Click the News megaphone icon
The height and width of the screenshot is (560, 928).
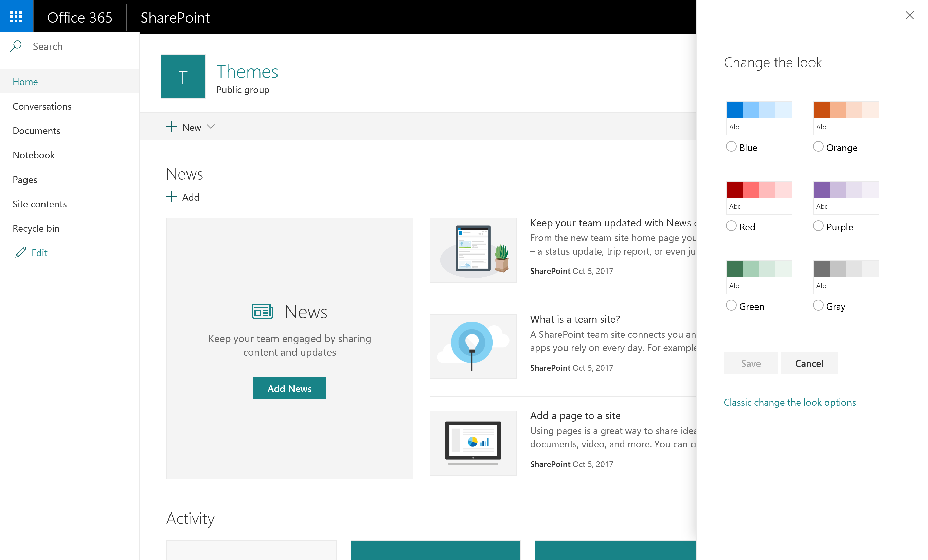[x=262, y=311]
